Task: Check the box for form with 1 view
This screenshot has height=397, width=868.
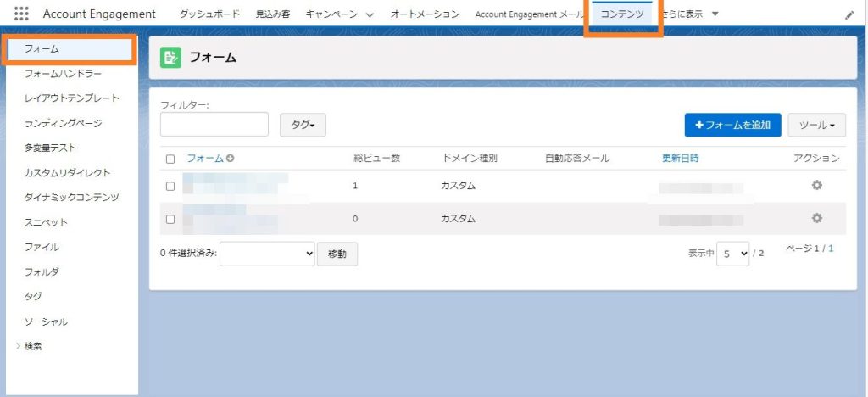Action: pyautogui.click(x=170, y=187)
